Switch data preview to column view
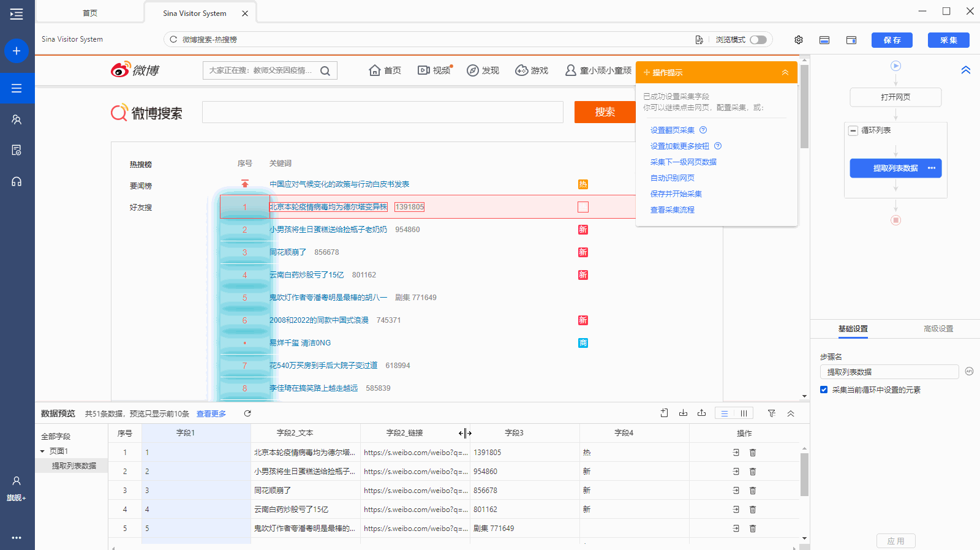Viewport: 980px width, 550px height. click(x=744, y=413)
